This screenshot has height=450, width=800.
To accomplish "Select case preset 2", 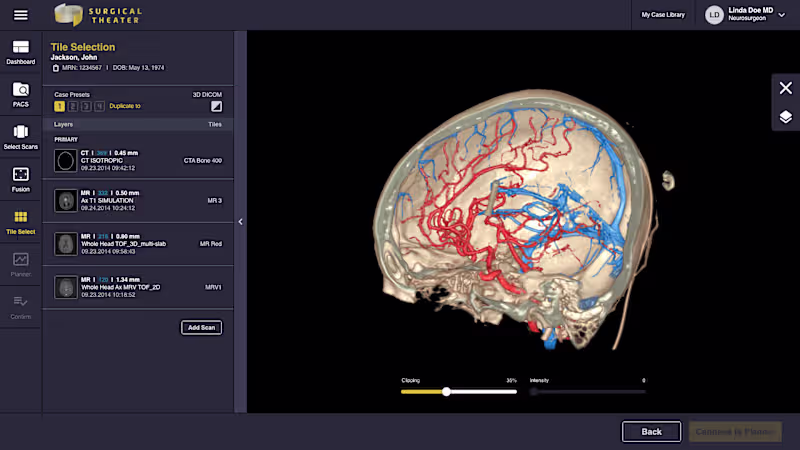I will [72, 106].
